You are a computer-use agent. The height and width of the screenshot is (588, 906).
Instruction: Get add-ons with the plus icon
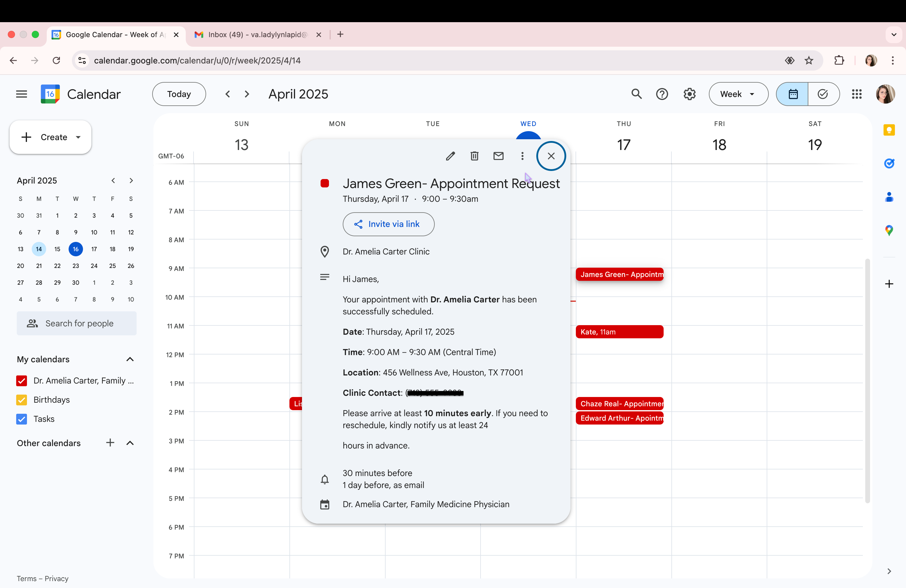(889, 284)
